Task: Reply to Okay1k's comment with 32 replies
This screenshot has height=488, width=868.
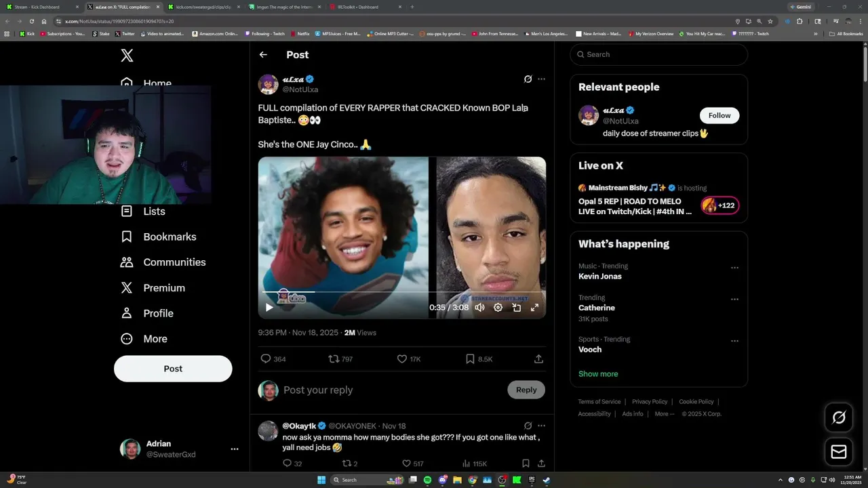Action: (292, 464)
